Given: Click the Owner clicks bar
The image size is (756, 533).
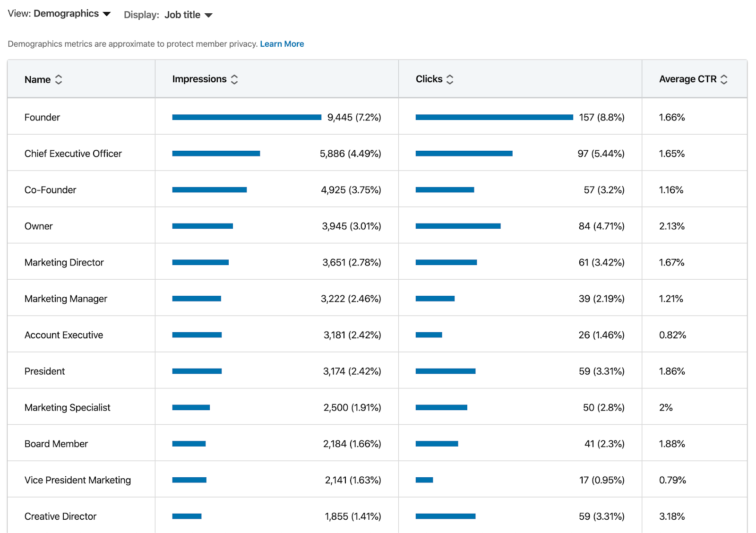Looking at the screenshot, I should 458,226.
